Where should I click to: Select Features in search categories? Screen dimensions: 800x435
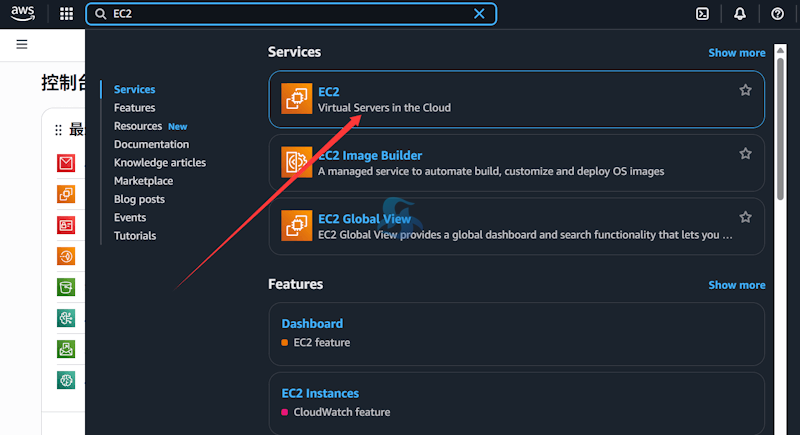tap(134, 108)
